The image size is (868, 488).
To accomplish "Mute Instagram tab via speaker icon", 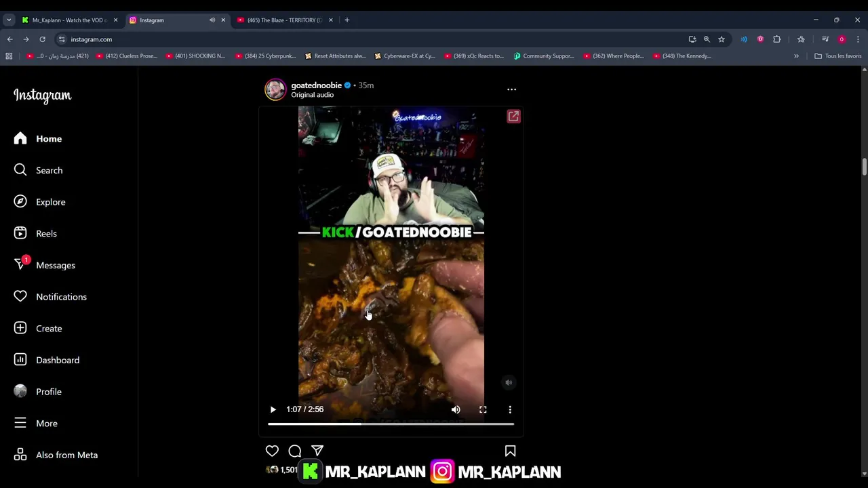I will [x=212, y=20].
